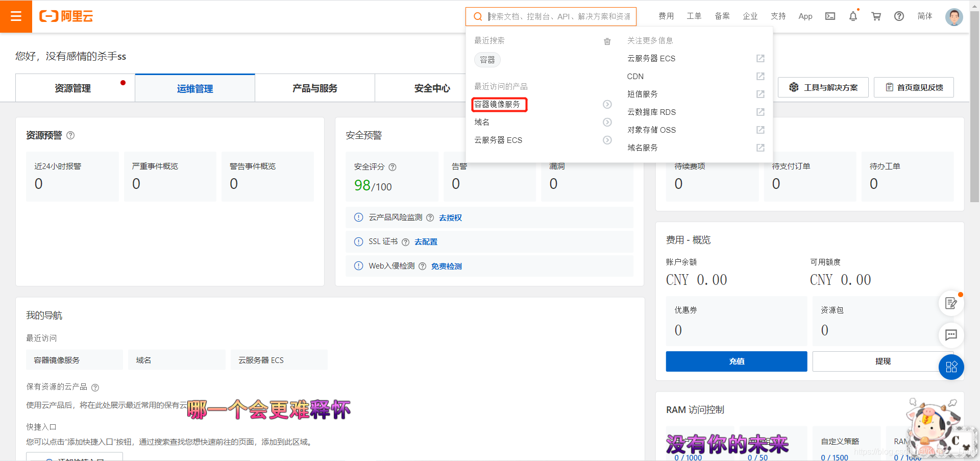Image resolution: width=980 pixels, height=461 pixels.
Task: Open 云服务器 ECS in recent products dropdown
Action: point(498,140)
